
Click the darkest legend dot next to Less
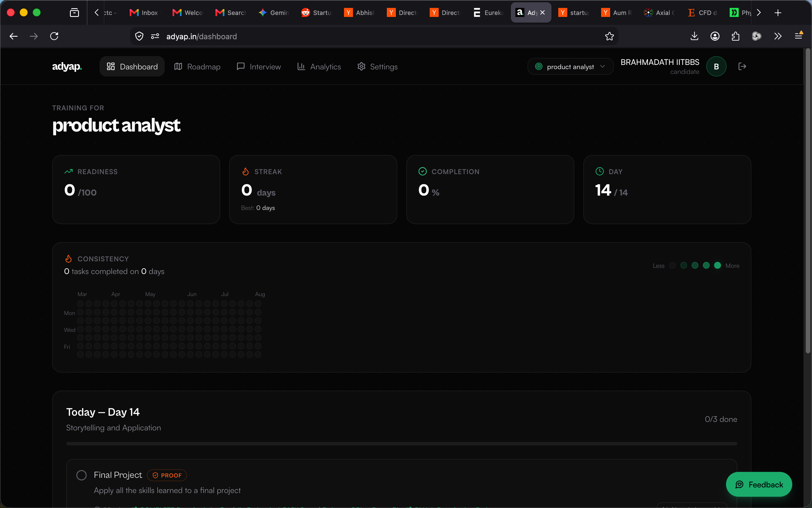672,265
